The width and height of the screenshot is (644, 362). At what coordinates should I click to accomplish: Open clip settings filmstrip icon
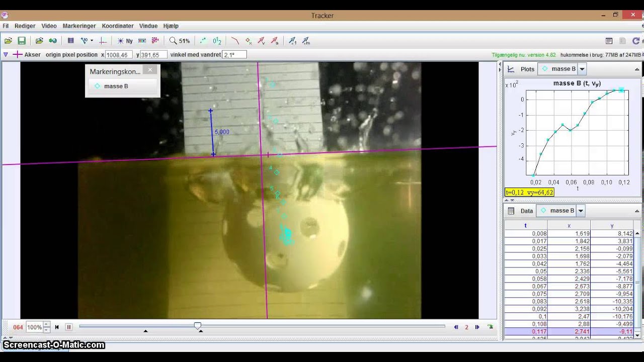click(x=70, y=41)
